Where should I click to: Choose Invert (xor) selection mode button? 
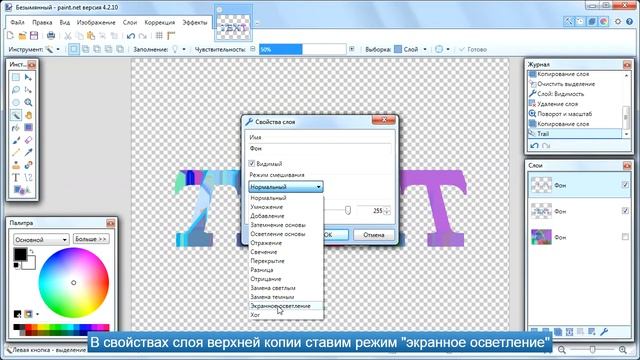[120, 49]
